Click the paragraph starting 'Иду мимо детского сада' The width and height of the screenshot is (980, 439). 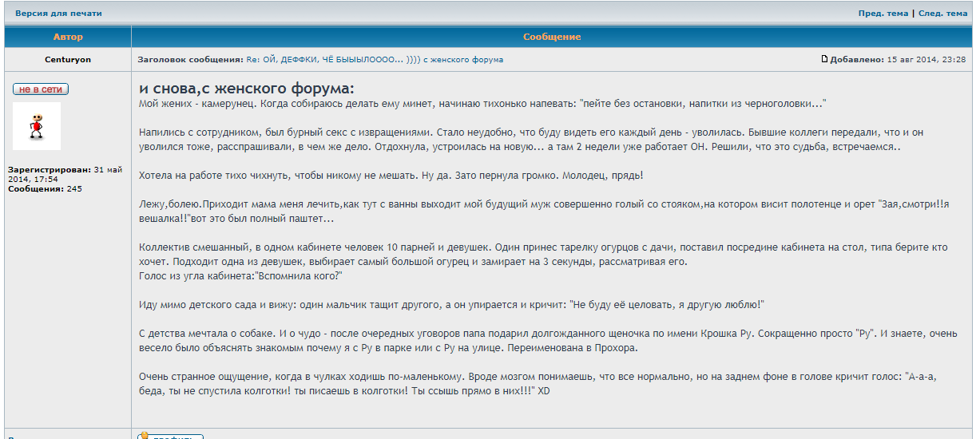pyautogui.click(x=451, y=305)
